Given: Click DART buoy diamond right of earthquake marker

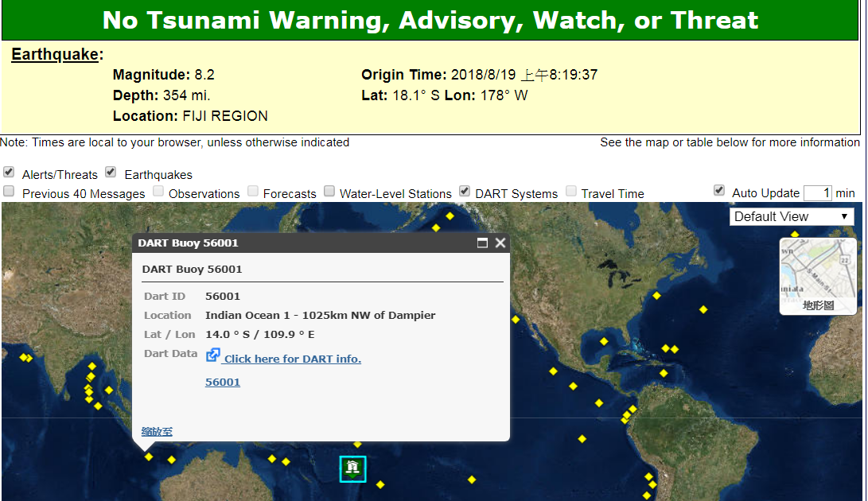Looking at the screenshot, I should pos(380,484).
